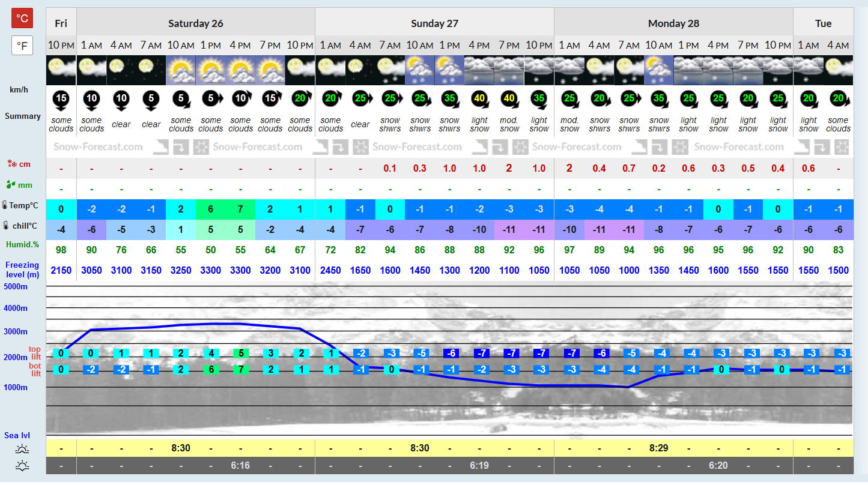The height and width of the screenshot is (485, 868).
Task: Click Saturday 1 PM humidity 50
Action: pyautogui.click(x=211, y=250)
